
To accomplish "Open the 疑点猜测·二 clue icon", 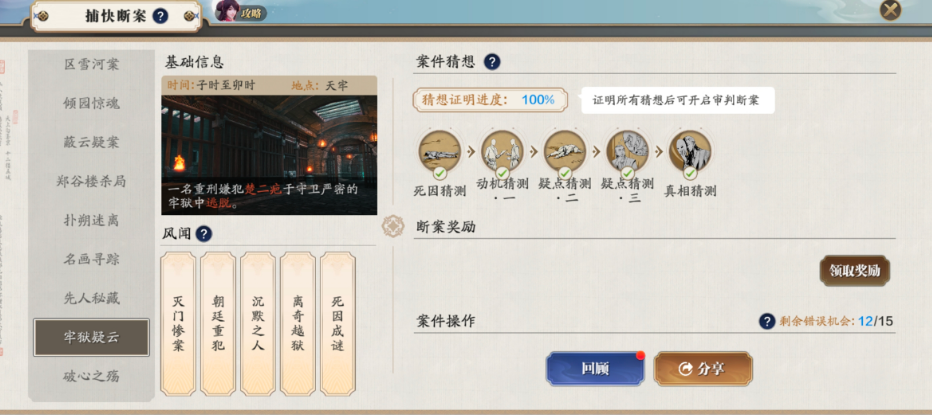I will tap(565, 152).
